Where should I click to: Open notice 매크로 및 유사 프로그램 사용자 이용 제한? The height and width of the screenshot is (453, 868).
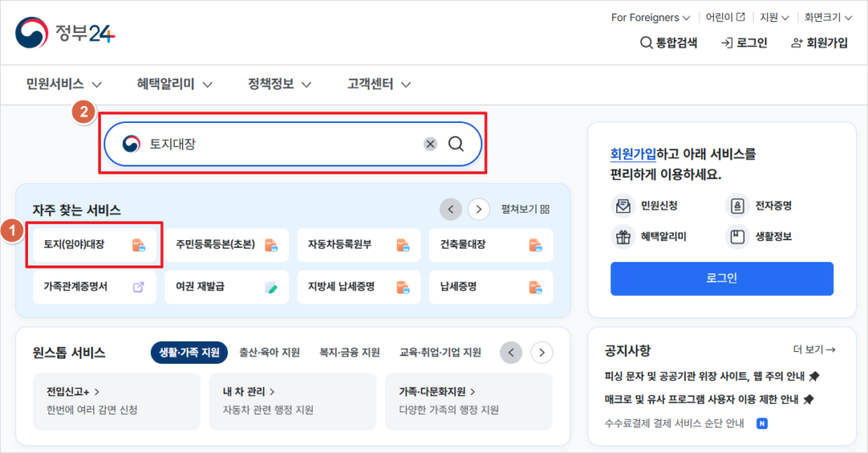[709, 400]
